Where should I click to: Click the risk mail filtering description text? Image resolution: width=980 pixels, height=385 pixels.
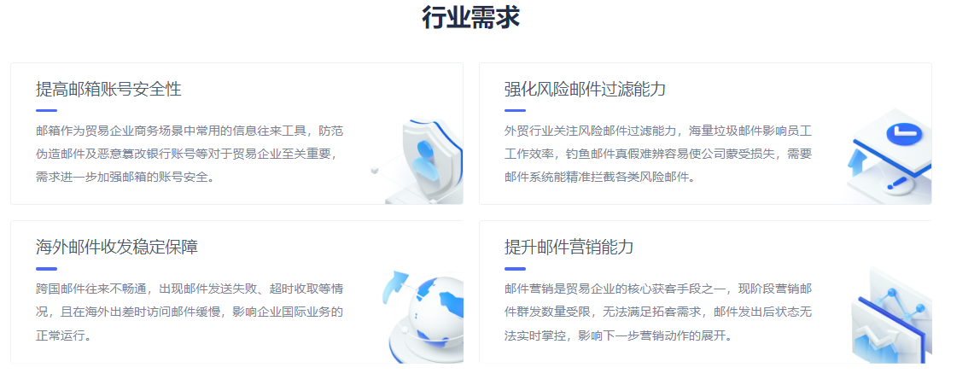click(657, 154)
